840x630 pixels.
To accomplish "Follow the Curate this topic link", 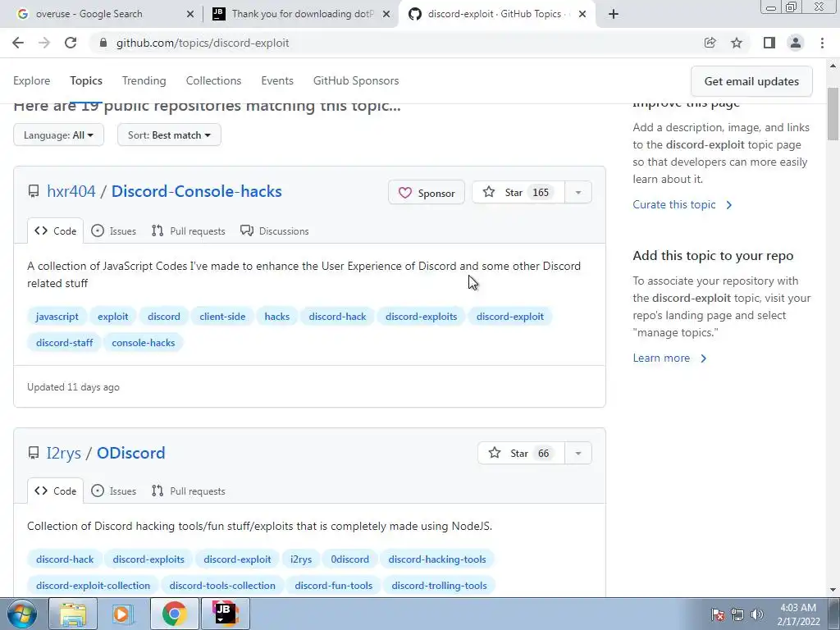I will coord(682,204).
